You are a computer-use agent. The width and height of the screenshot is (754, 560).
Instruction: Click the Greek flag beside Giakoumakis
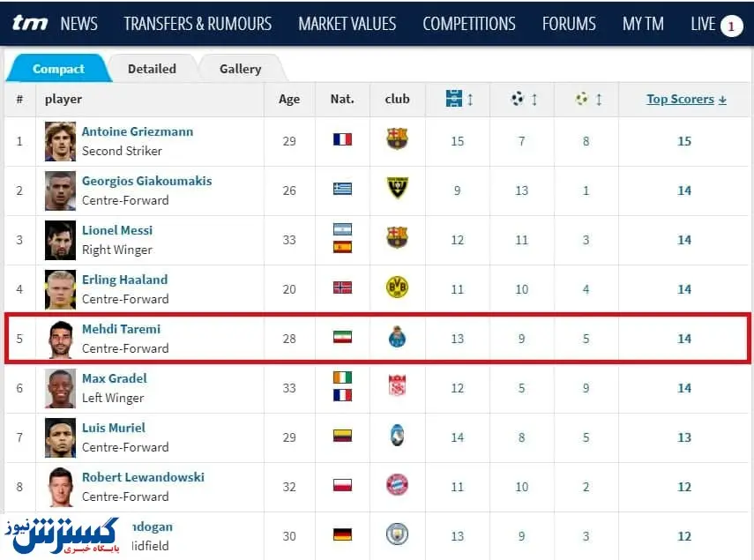[x=342, y=189]
